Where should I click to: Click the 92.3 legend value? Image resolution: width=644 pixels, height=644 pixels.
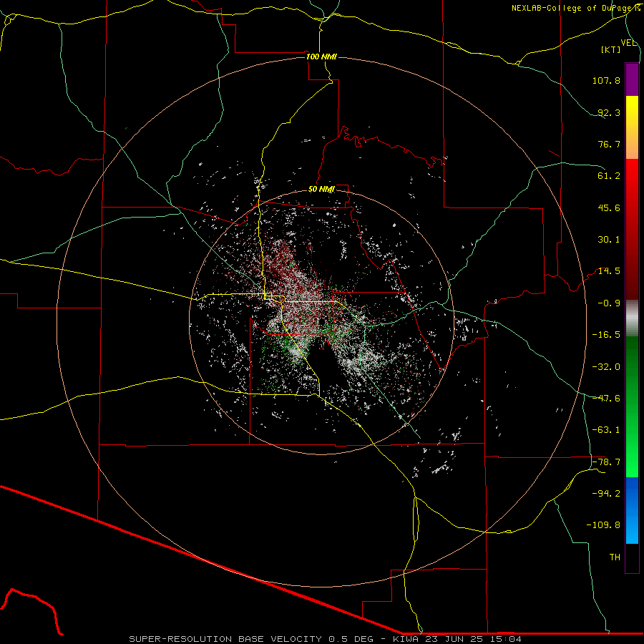coord(609,112)
